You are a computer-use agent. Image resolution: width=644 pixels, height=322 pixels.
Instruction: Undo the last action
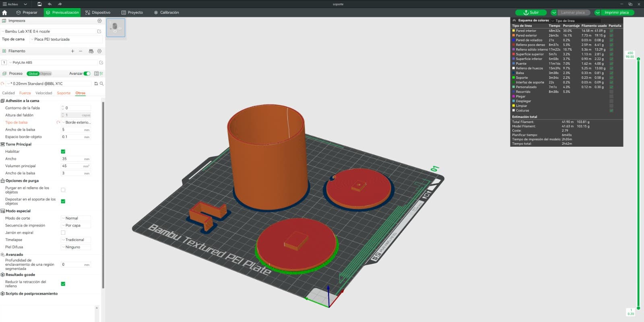click(x=50, y=4)
